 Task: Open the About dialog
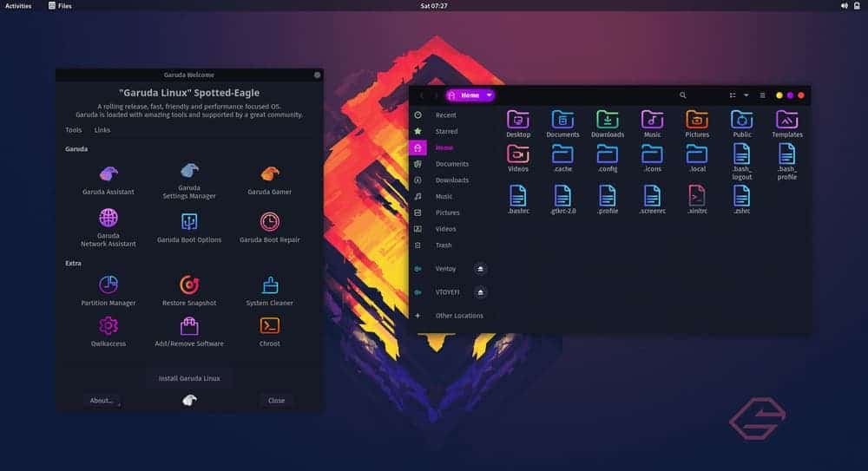tap(102, 400)
